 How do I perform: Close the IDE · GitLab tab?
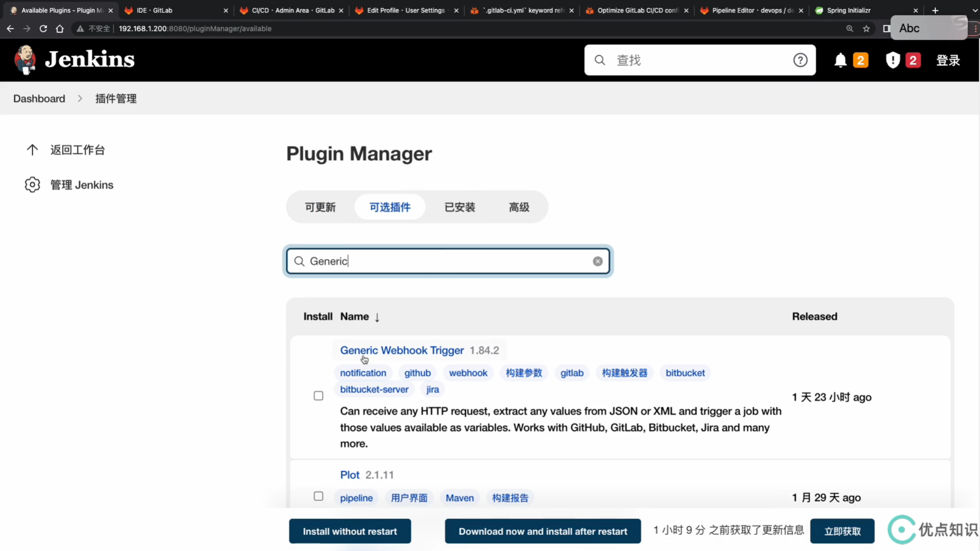tap(226, 10)
